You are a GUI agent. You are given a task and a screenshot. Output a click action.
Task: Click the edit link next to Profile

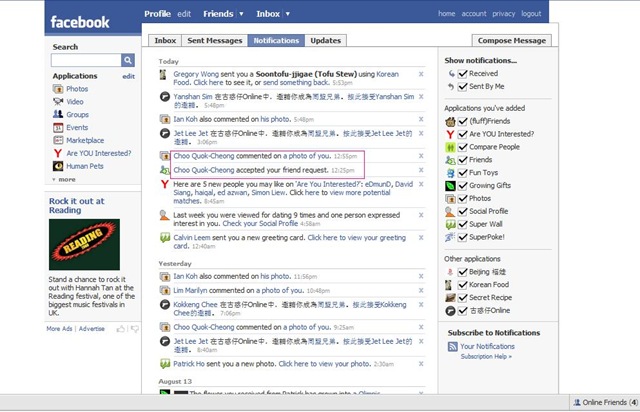pyautogui.click(x=184, y=14)
